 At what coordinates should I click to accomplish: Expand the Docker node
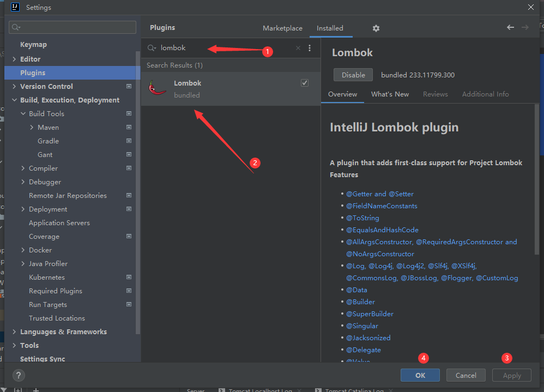(x=23, y=250)
